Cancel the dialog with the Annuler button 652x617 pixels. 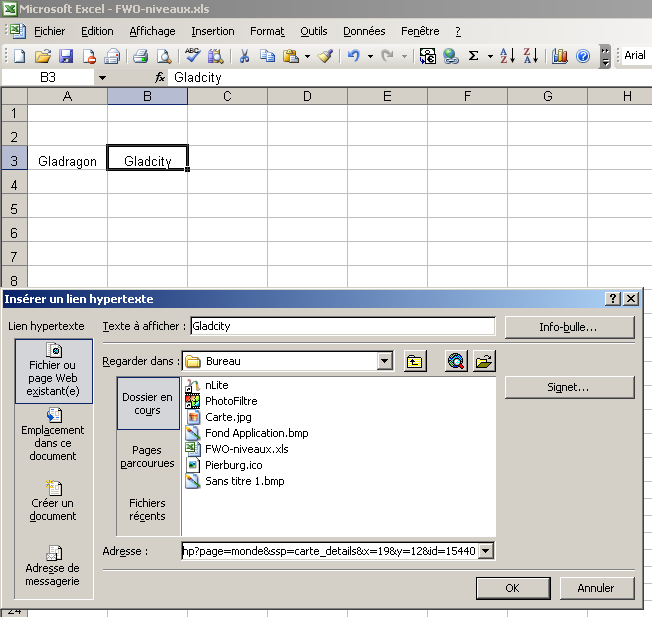(x=597, y=588)
